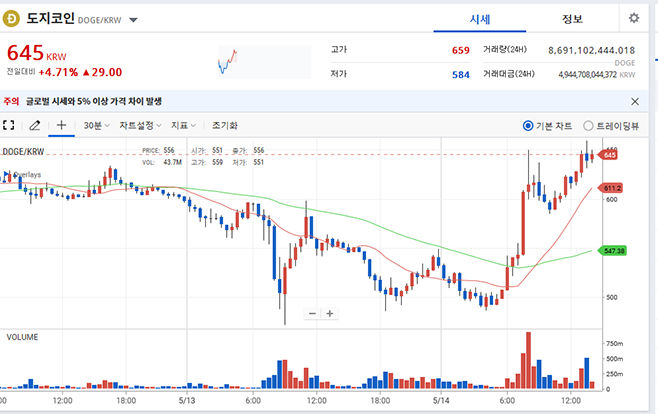The image size is (658, 414).
Task: Switch to the 정보 tab
Action: pos(572,19)
